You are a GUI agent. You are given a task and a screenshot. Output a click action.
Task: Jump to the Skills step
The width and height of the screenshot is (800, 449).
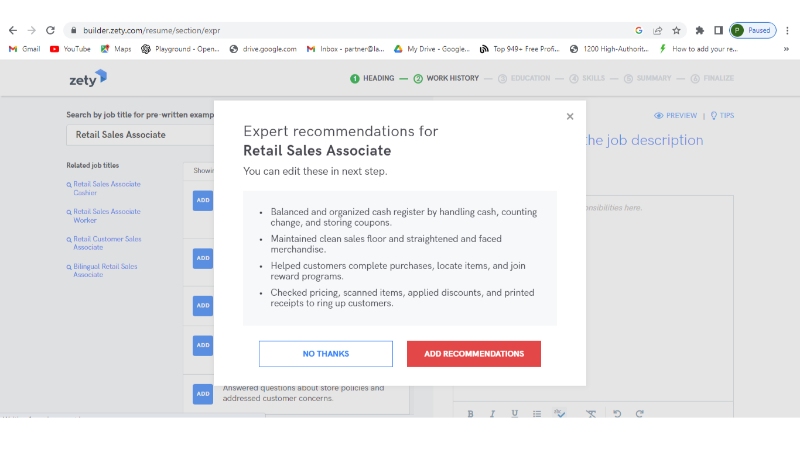click(587, 78)
